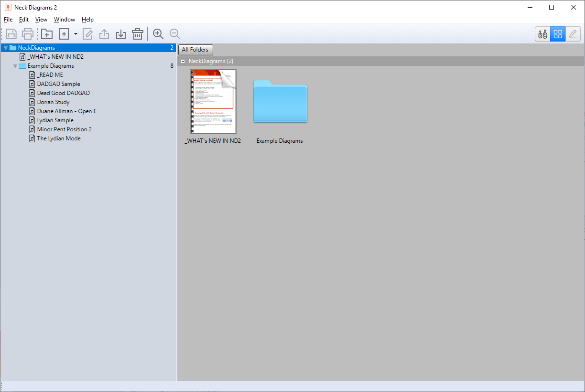Viewport: 585px width, 392px height.
Task: Open the File menu
Action: [x=8, y=20]
